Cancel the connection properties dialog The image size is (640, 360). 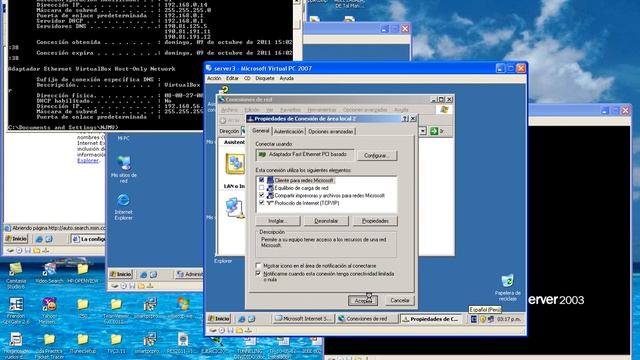[x=400, y=300]
